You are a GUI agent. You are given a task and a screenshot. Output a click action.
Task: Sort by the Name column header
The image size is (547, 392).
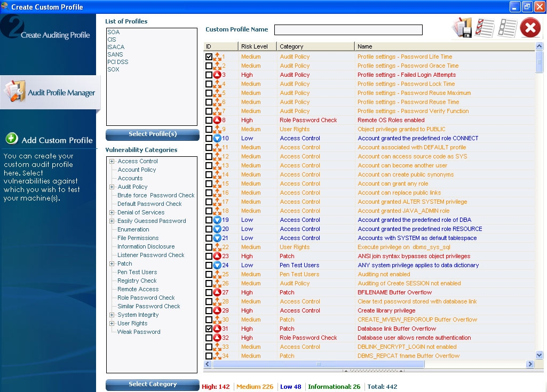click(445, 46)
